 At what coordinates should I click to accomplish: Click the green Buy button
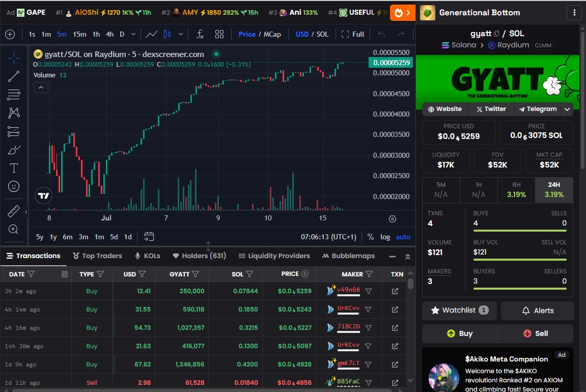point(460,333)
